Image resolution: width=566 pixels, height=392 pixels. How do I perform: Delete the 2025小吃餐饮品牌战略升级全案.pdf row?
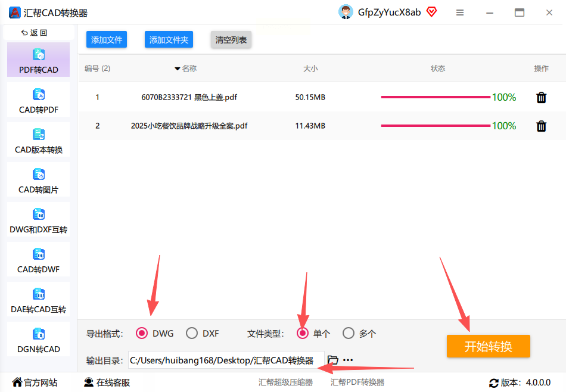tap(541, 126)
